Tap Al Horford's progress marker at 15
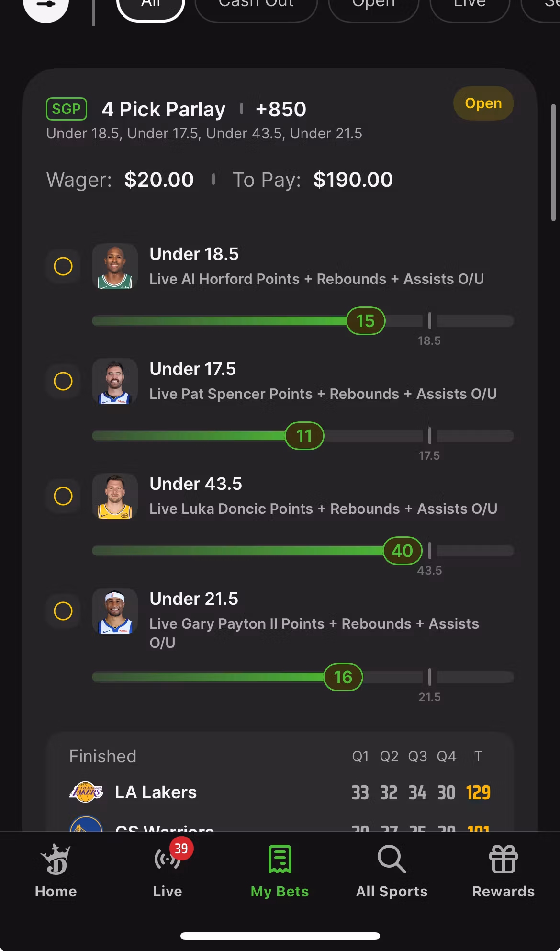Viewport: 560px width, 951px height. point(366,321)
